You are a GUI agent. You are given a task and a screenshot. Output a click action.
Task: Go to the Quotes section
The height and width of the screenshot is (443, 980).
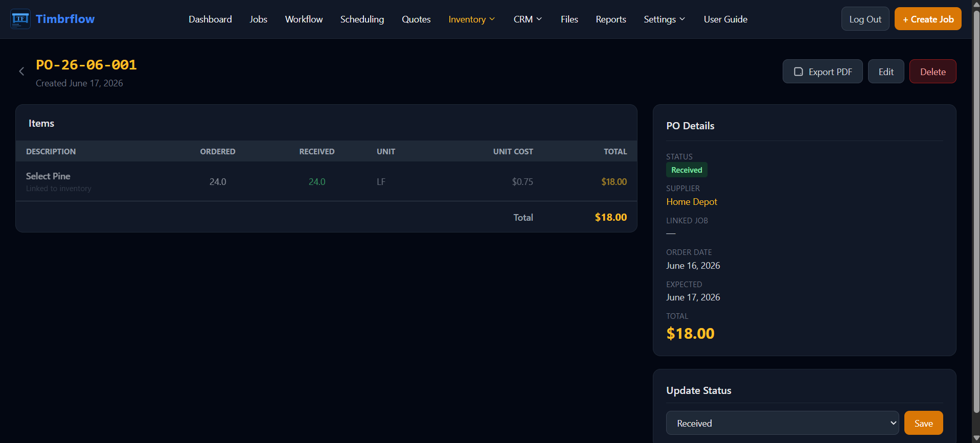[x=416, y=19]
